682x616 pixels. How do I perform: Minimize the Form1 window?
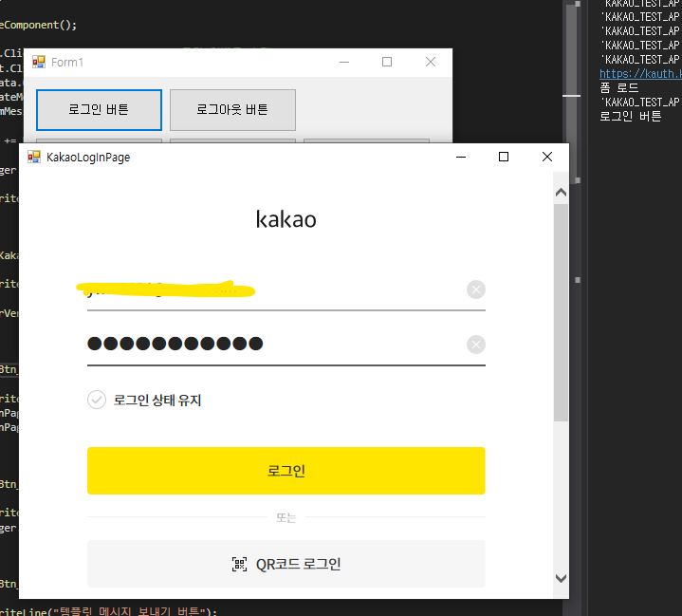pos(344,62)
